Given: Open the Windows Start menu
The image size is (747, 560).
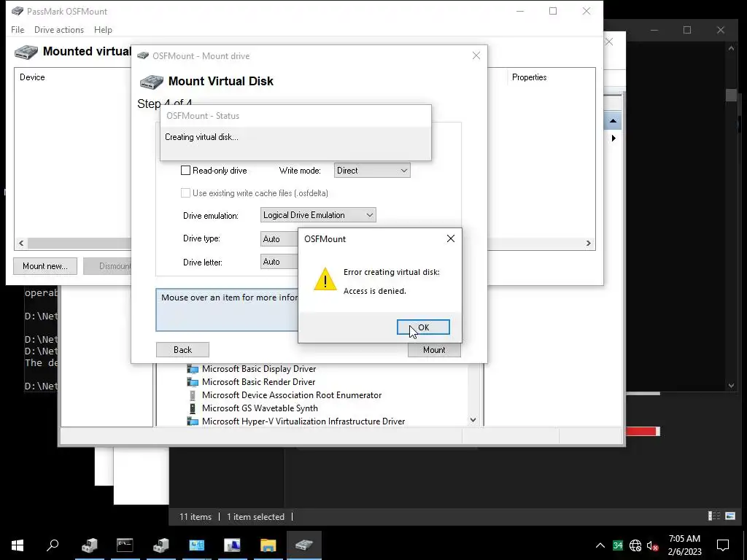Looking at the screenshot, I should [18, 545].
